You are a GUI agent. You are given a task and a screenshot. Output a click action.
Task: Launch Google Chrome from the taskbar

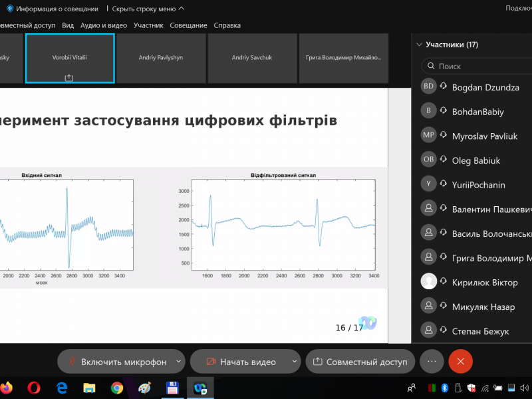(x=117, y=387)
